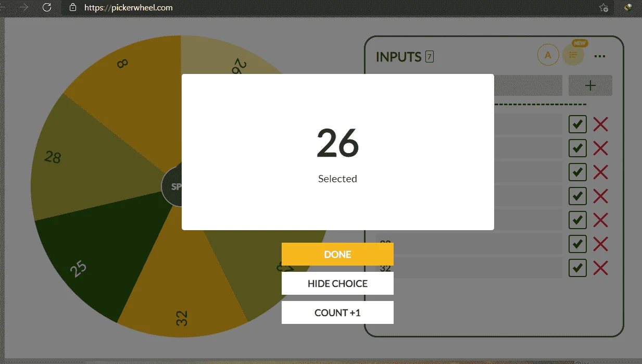Uncheck the third input row checkbox
This screenshot has width=642, height=364.
(x=577, y=172)
